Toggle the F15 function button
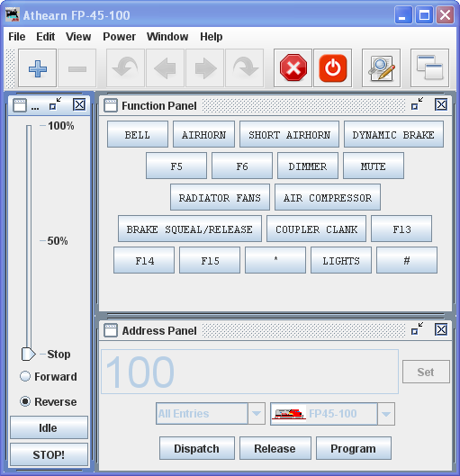This screenshot has width=460, height=476. pyautogui.click(x=210, y=260)
